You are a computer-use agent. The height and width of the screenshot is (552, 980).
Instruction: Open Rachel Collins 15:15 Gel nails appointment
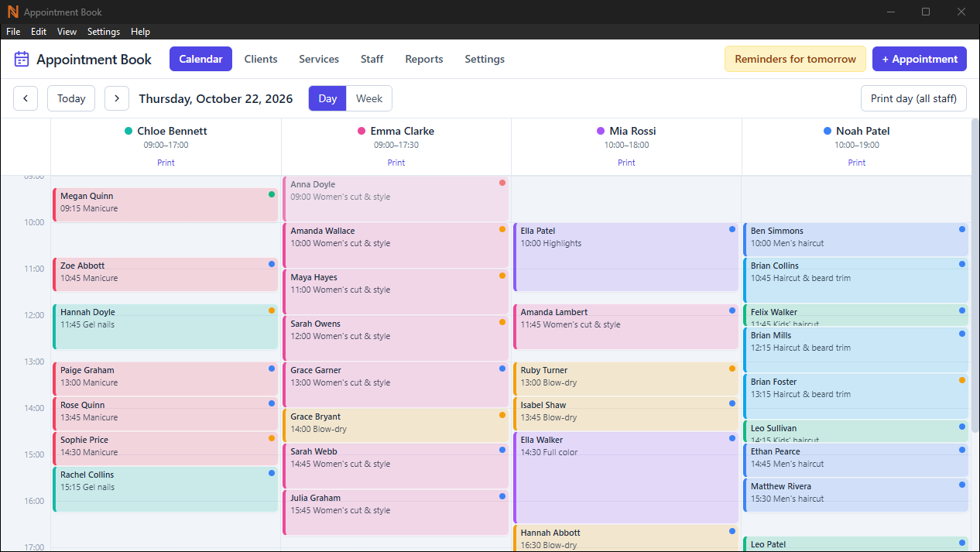point(165,489)
